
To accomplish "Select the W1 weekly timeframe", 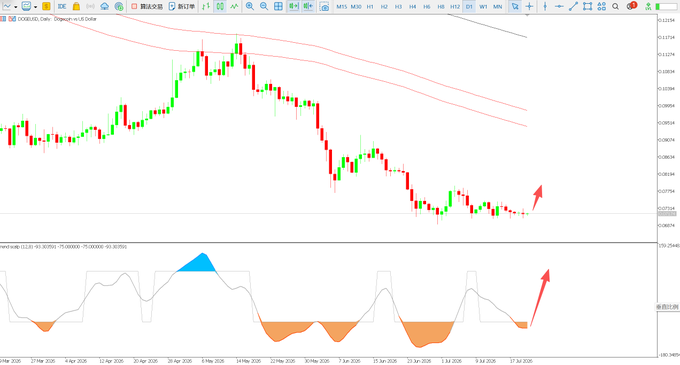I will (x=483, y=7).
